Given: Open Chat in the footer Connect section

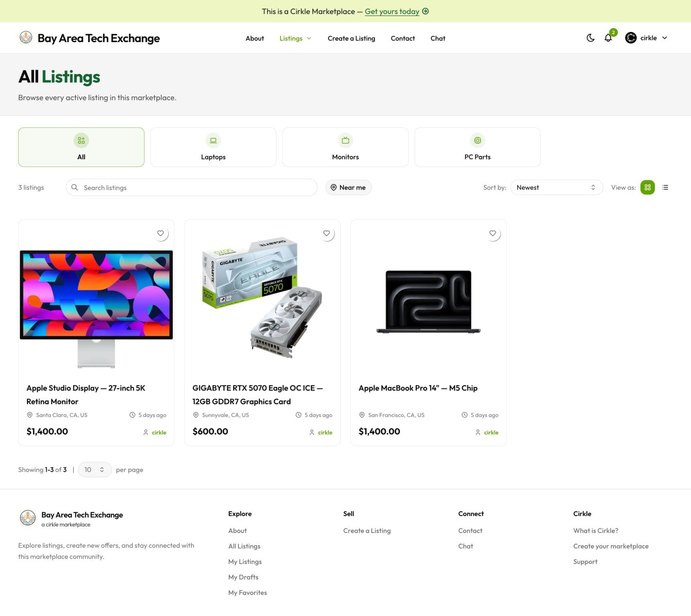Looking at the screenshot, I should (465, 546).
